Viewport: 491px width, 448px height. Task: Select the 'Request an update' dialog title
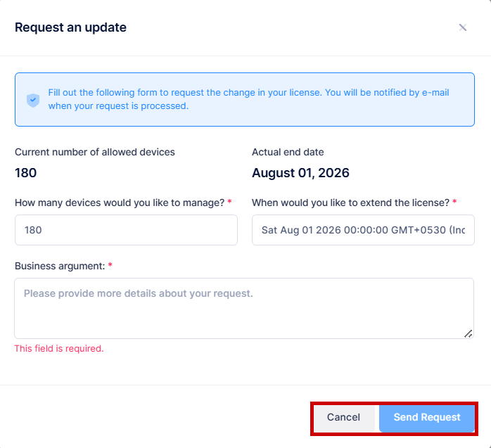coord(70,27)
